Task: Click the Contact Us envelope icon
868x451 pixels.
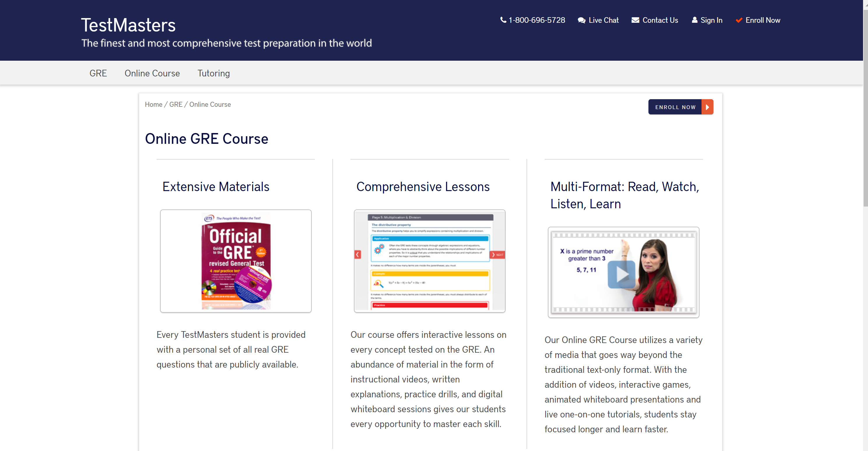Action: click(635, 20)
